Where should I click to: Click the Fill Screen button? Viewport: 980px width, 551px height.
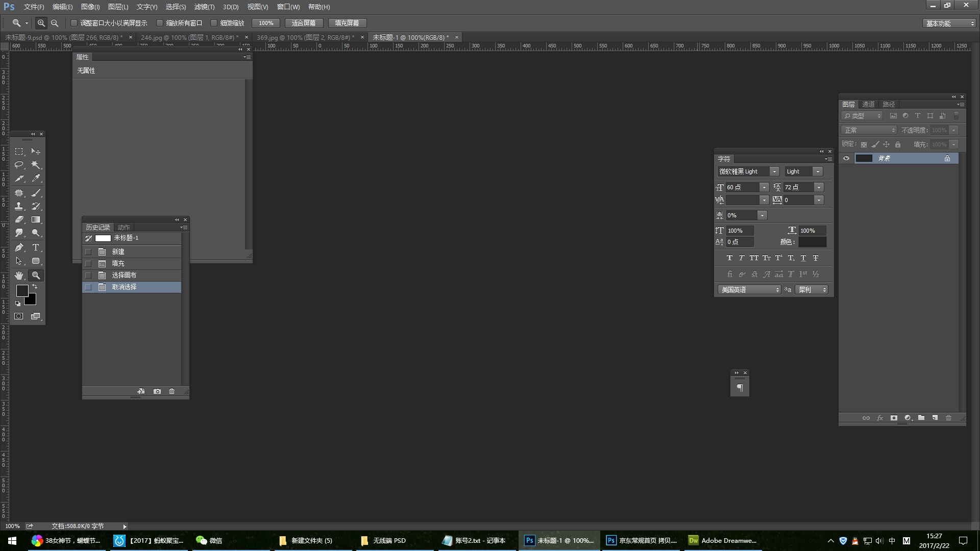tap(347, 23)
